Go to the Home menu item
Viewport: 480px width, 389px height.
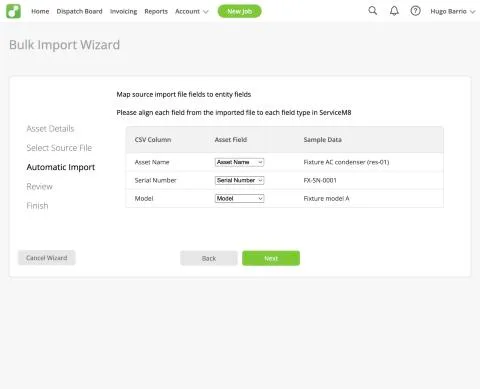40,11
